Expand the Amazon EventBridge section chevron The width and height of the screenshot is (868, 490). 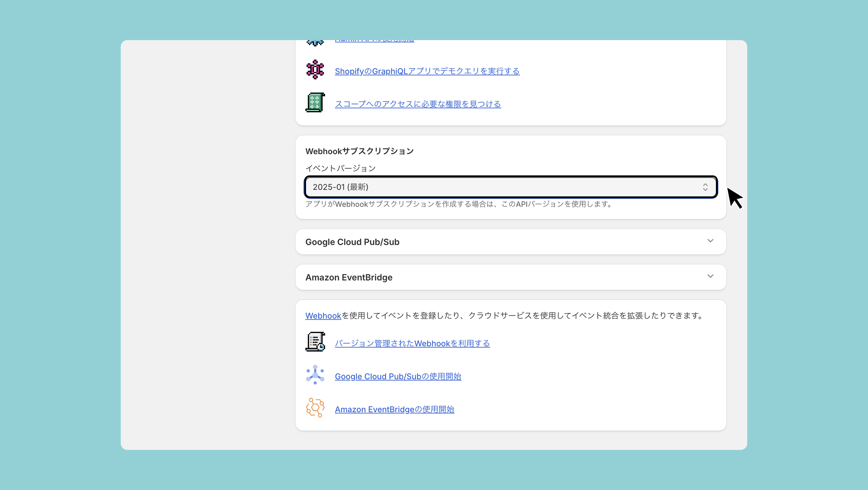click(710, 276)
